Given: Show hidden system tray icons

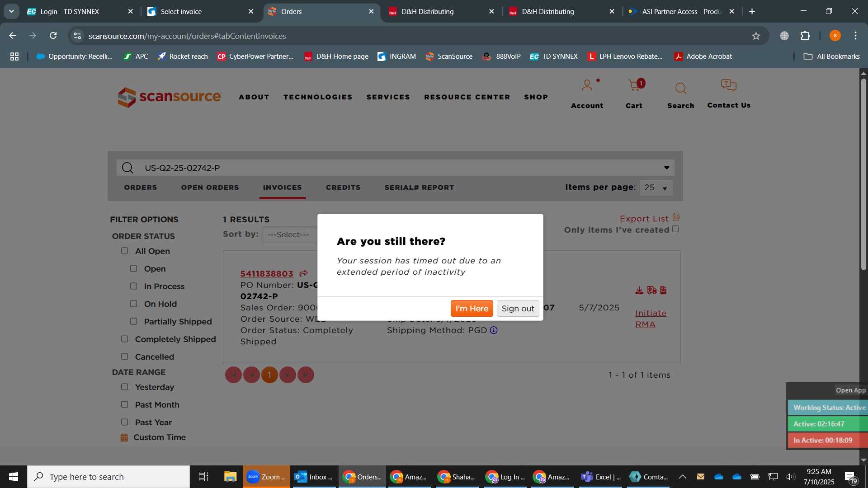Looking at the screenshot, I should (683, 477).
